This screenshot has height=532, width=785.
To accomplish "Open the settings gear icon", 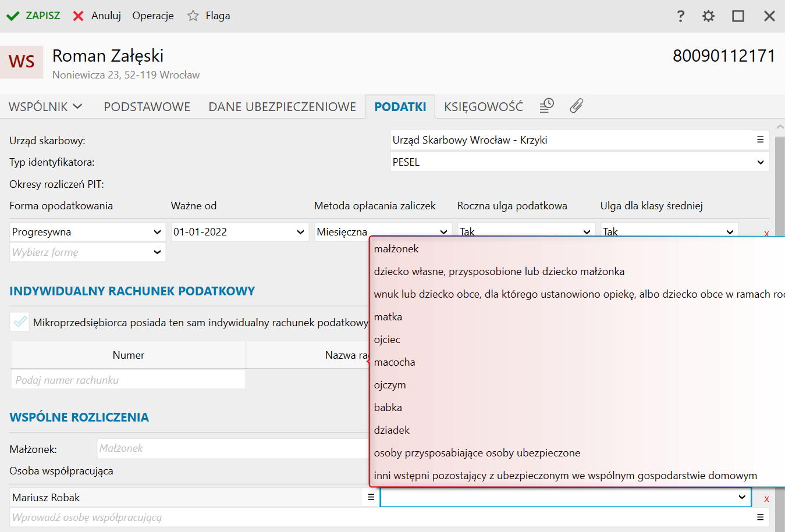I will pyautogui.click(x=708, y=16).
